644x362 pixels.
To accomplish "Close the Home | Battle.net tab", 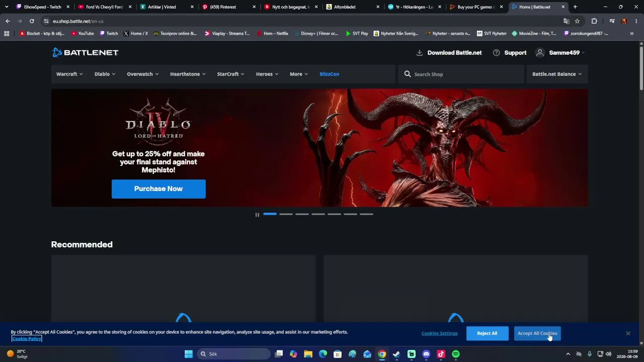I will (563, 7).
